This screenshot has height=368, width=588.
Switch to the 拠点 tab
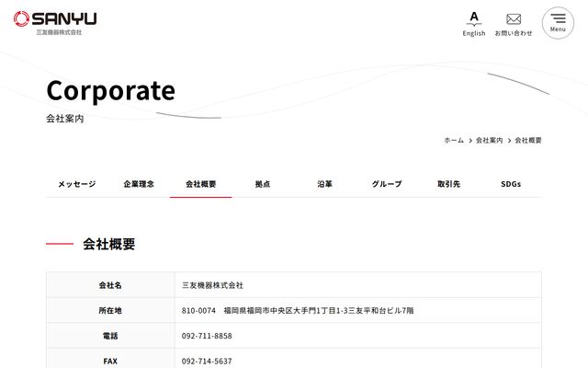tap(263, 184)
